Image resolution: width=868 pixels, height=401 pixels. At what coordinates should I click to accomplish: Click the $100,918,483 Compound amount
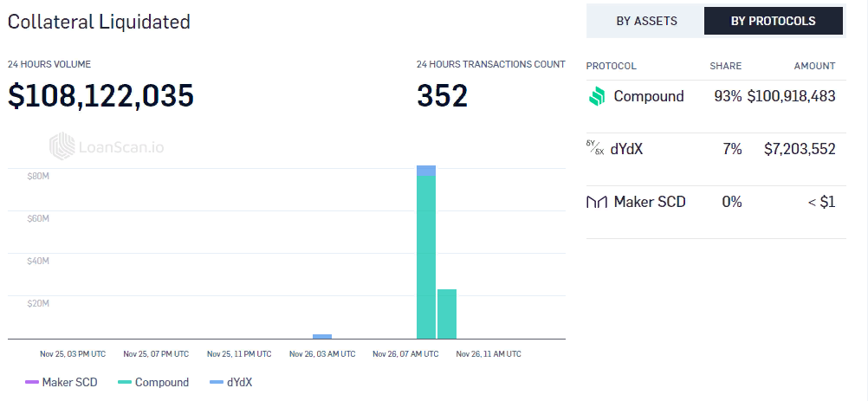791,96
